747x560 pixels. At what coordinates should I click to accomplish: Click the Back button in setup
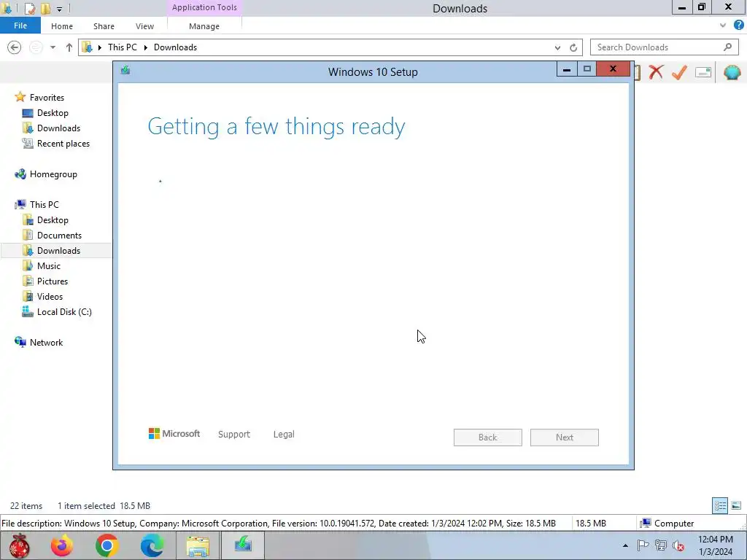(x=487, y=437)
